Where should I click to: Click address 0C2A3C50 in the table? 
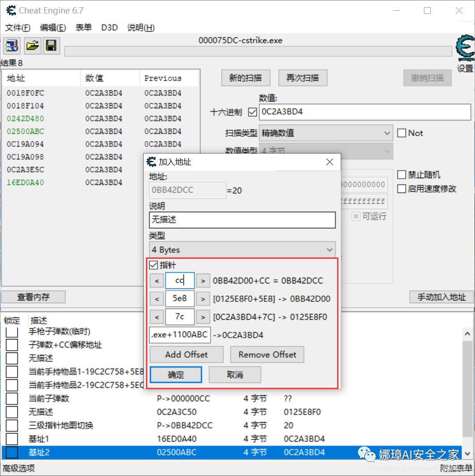177,412
